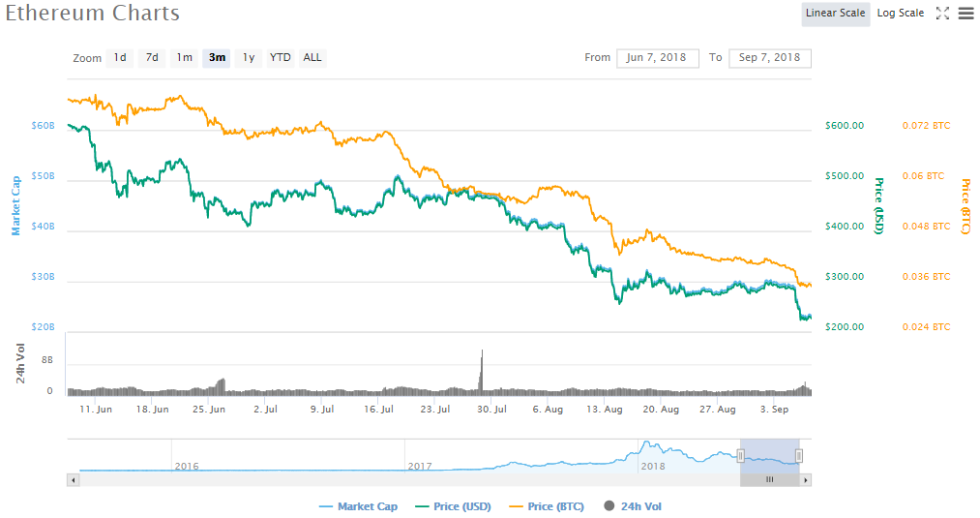Switch to Linear Scale
980x518 pixels.
(836, 14)
